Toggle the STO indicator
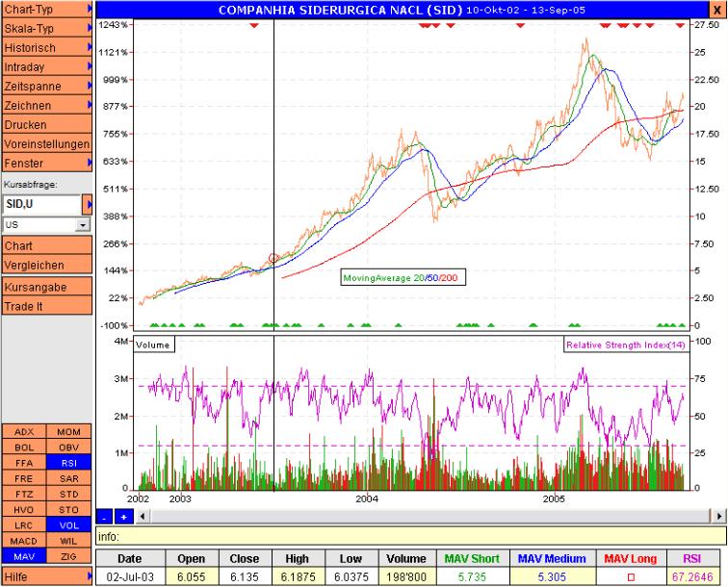728x587 pixels. [x=68, y=509]
